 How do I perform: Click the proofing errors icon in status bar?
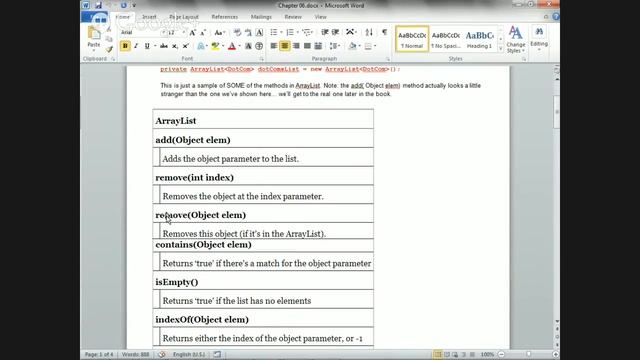162,354
